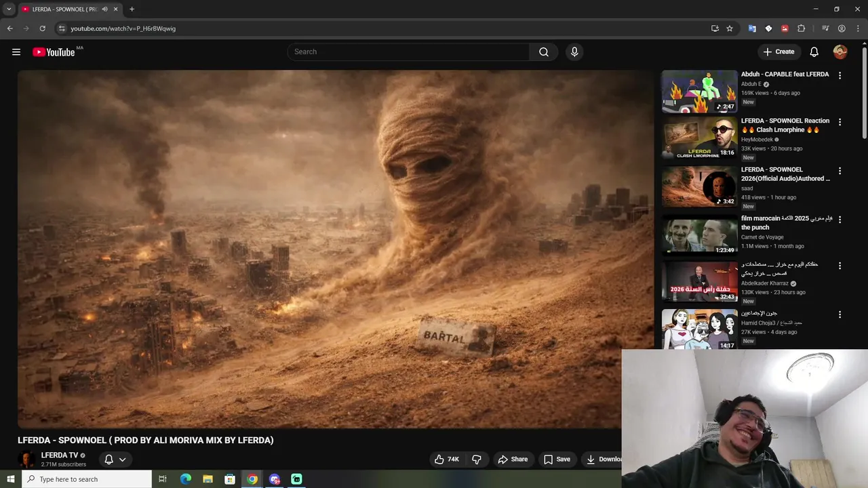The image size is (868, 488).
Task: Open the Windows Start menu
Action: pyautogui.click(x=10, y=479)
